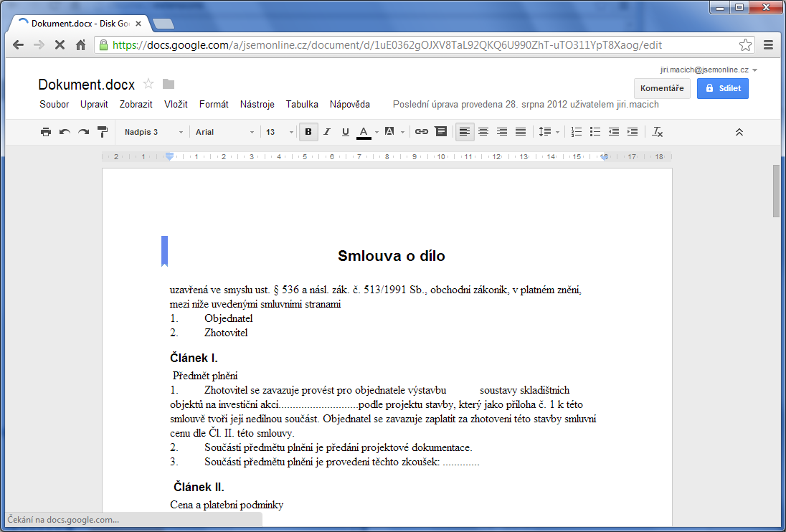Move document using the folder icon

[x=169, y=84]
